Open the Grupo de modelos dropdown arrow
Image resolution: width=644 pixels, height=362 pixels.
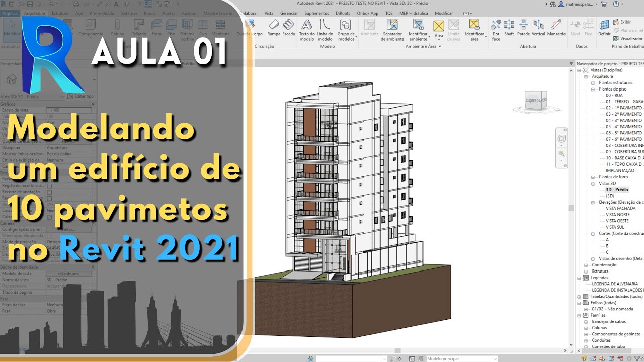356,37
